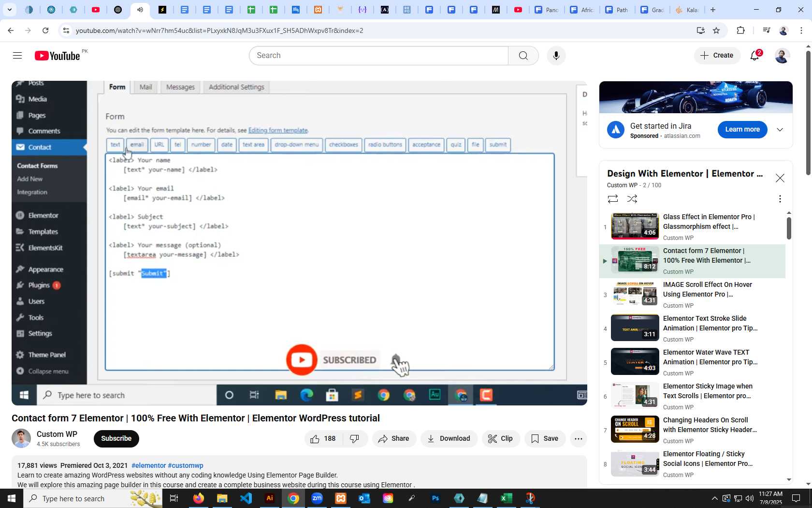812x508 pixels.
Task: Play Elementor Text Stroke Slide Animation video
Action: coord(692,329)
